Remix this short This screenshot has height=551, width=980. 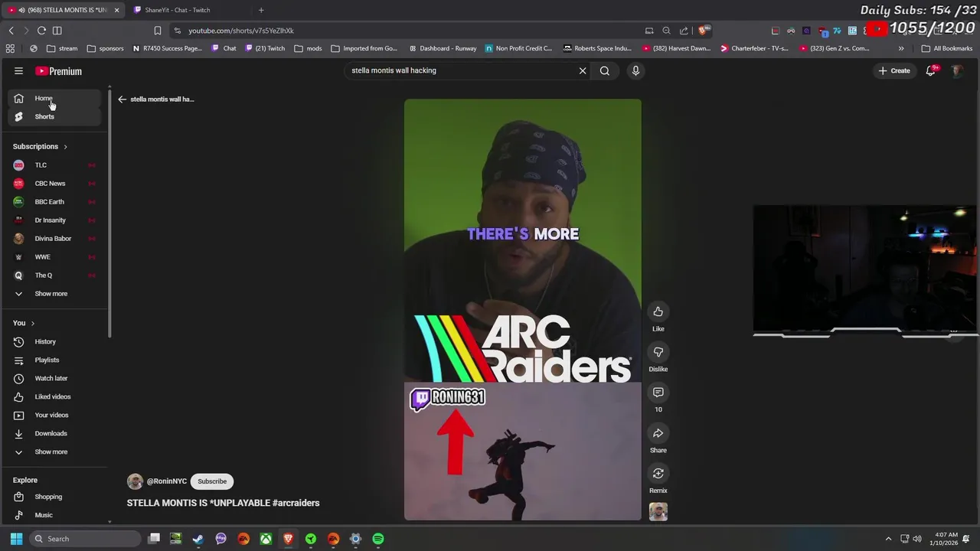point(658,474)
